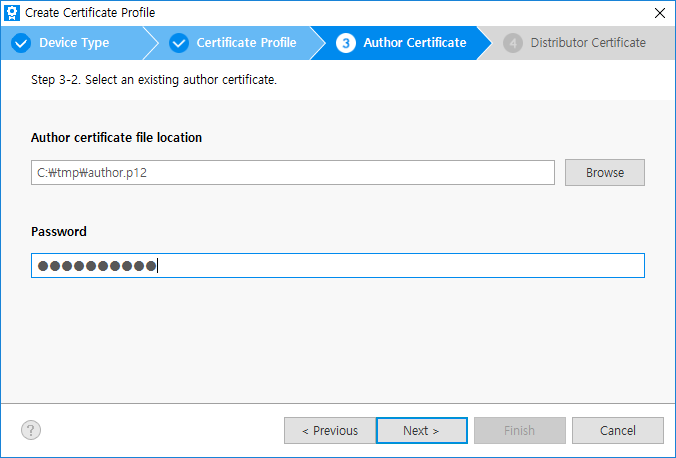Screen dimensions: 676x458
Task: Cancel the certificate profile wizard
Action: (x=617, y=431)
